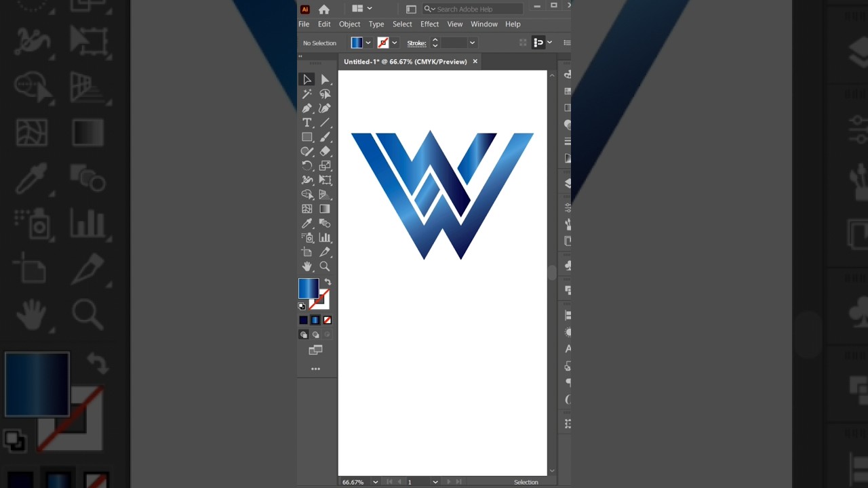Select the Direct Selection tool

coord(325,79)
